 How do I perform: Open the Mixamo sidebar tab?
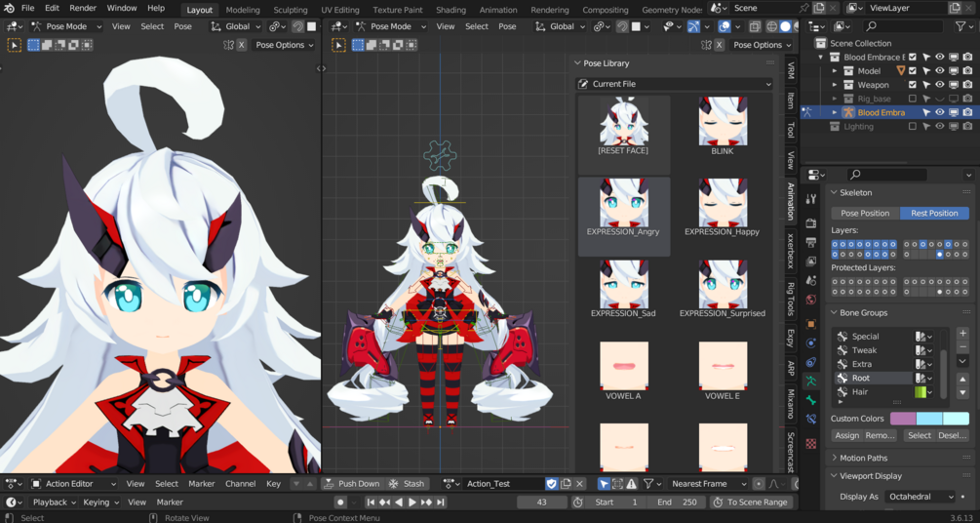pyautogui.click(x=791, y=405)
